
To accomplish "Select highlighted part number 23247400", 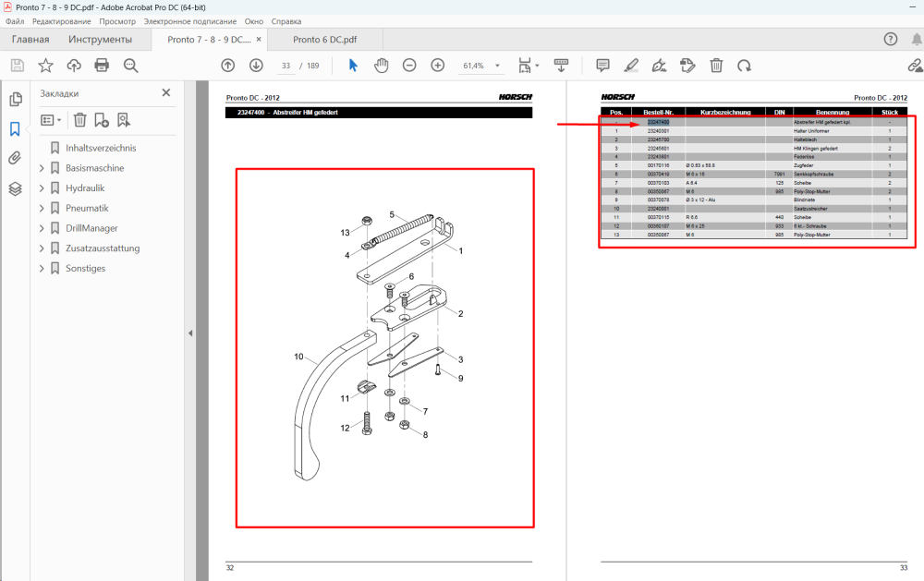I will [658, 122].
